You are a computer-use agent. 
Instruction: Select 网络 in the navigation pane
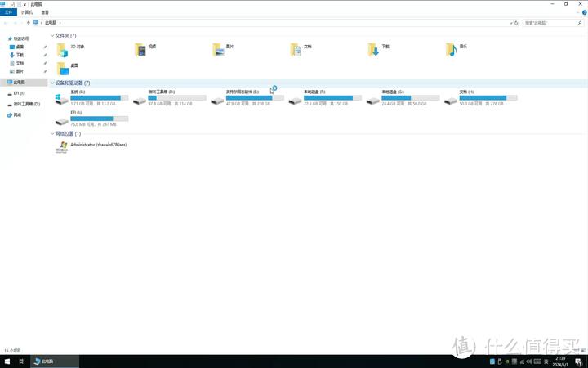pyautogui.click(x=17, y=115)
